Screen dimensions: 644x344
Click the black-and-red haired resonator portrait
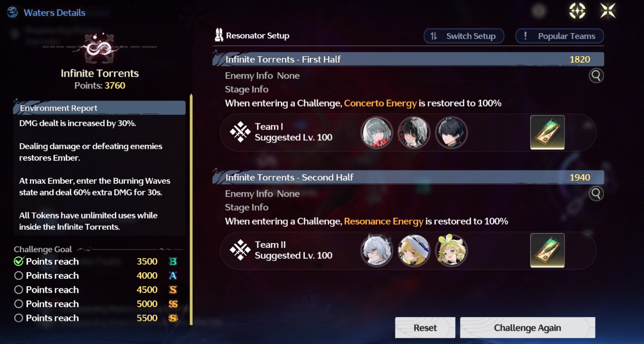coord(414,132)
